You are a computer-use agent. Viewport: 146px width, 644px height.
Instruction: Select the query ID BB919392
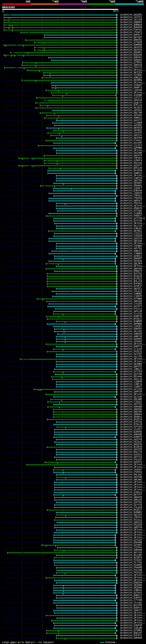pos(8,8)
